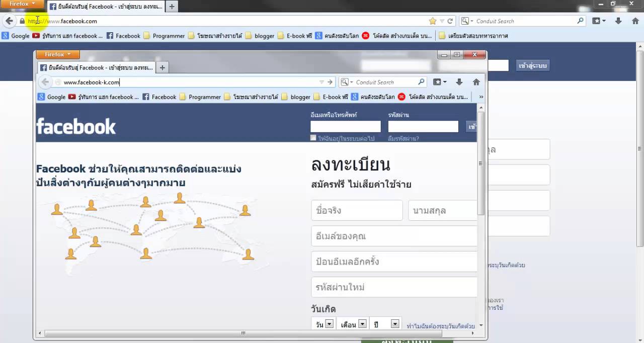Click the ชื่อจริง first name field
This screenshot has height=343, width=644.
pyautogui.click(x=357, y=210)
